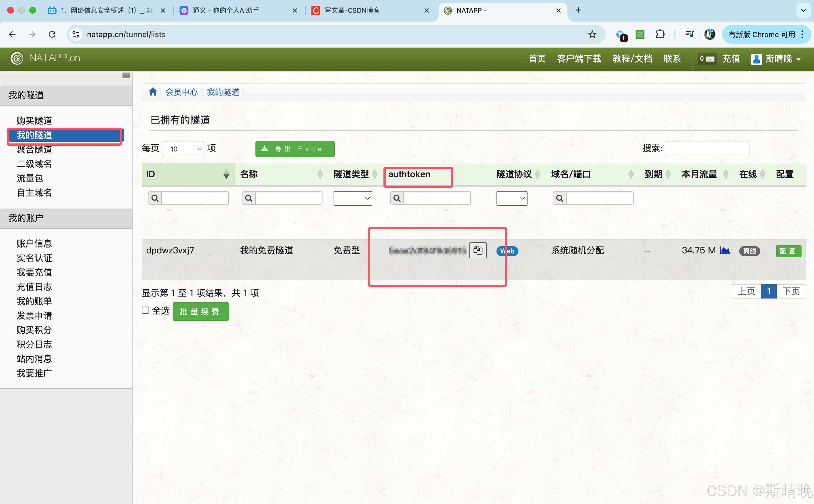Open the message inbox envelope icon
The image size is (814, 504).
pyautogui.click(x=707, y=59)
